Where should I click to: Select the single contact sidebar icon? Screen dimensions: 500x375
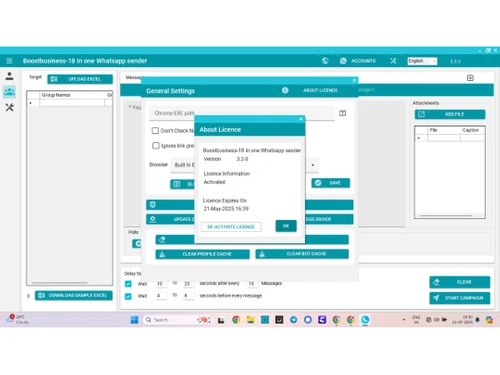click(x=9, y=76)
